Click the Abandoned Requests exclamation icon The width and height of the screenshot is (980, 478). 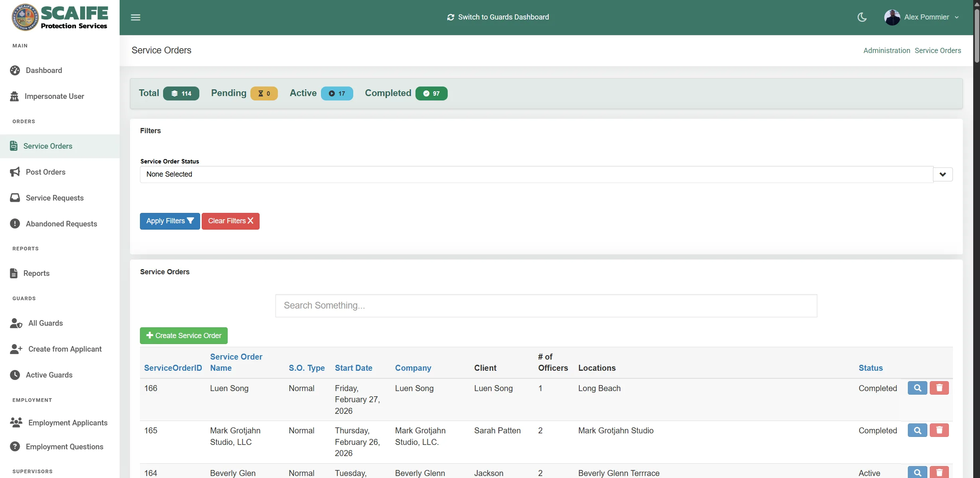(x=15, y=224)
